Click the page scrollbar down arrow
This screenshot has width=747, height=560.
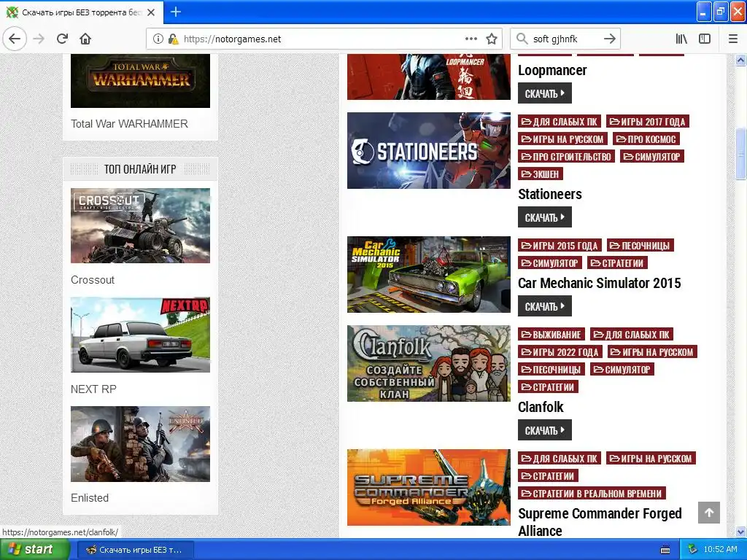tap(741, 532)
